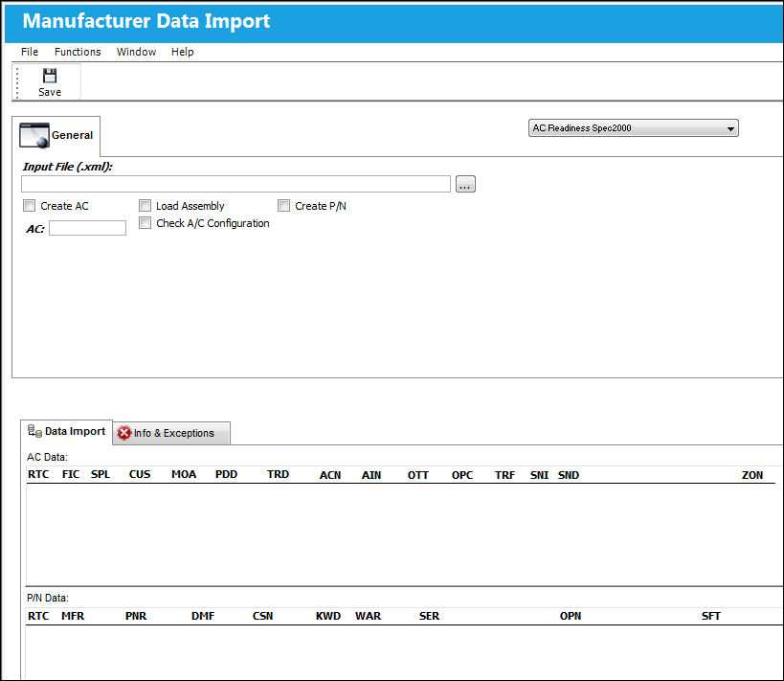Image resolution: width=784 pixels, height=681 pixels.
Task: Click the MFR column header in P/N Data
Action: (x=73, y=616)
